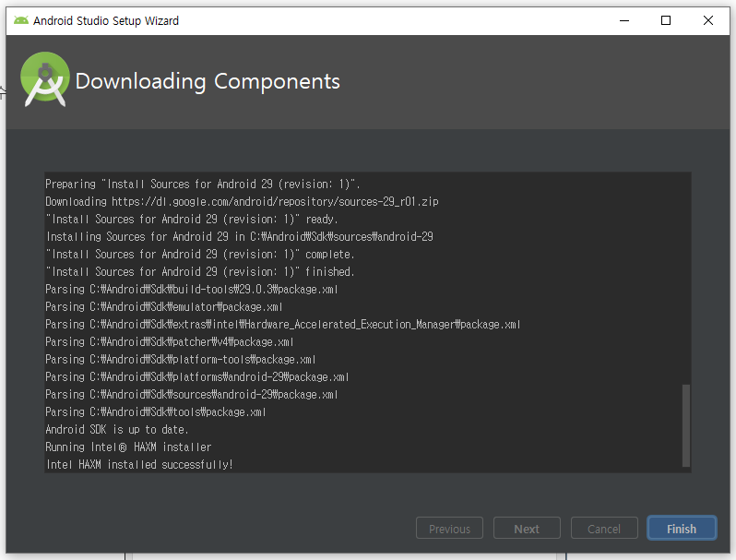This screenshot has height=560, width=736.
Task: Click the 'Running Intel® HAXM installer' line
Action: [x=128, y=447]
